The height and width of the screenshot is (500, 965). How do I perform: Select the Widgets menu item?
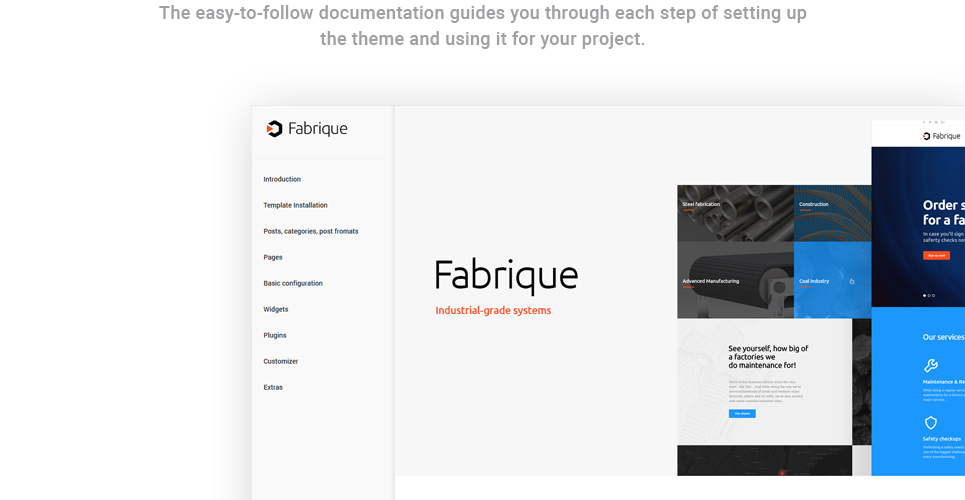tap(276, 309)
